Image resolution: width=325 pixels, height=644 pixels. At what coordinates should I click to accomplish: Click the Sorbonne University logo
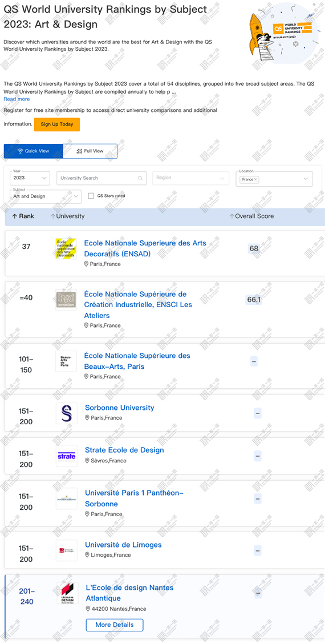coord(67,413)
